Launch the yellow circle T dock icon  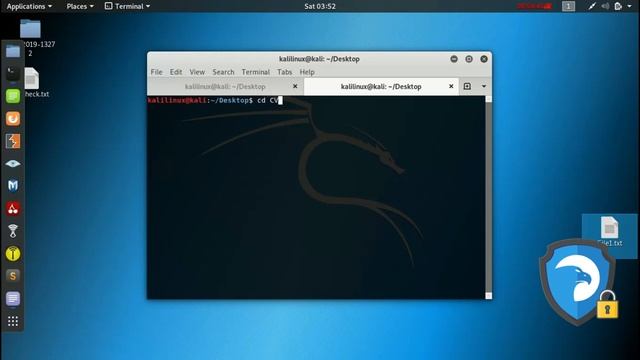pos(13,253)
